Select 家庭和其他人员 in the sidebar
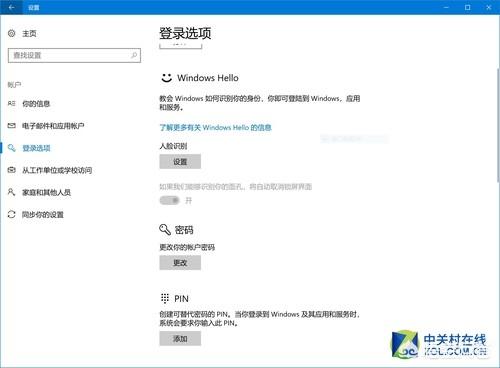Screen dimensions: 500x368 coord(46,192)
